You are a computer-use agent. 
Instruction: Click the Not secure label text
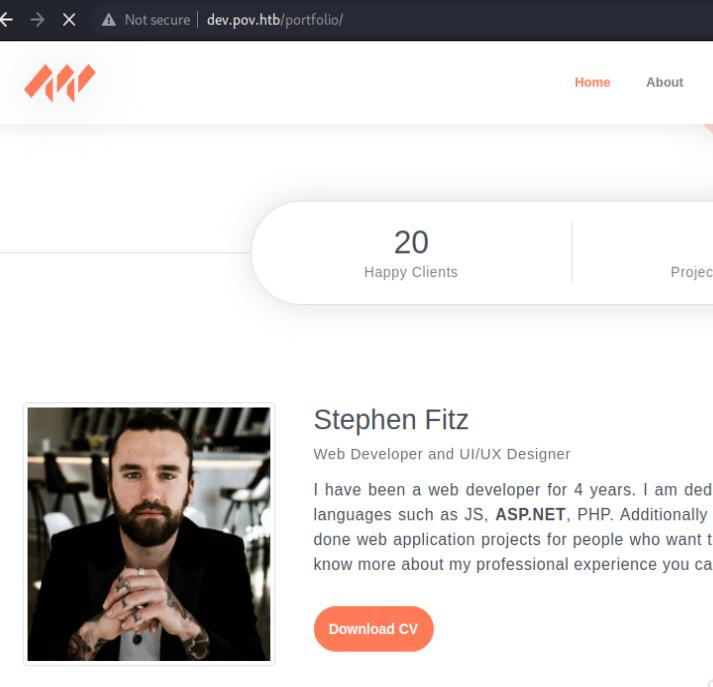click(157, 20)
